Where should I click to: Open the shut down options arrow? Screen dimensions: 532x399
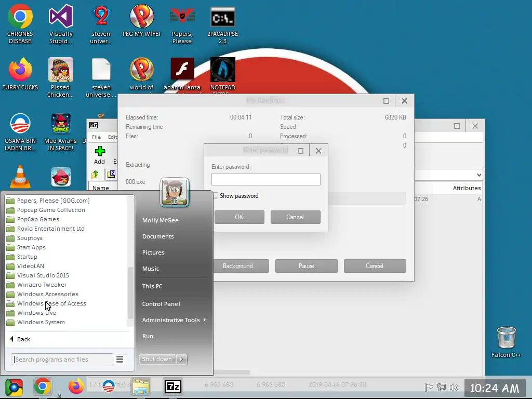coord(181,360)
